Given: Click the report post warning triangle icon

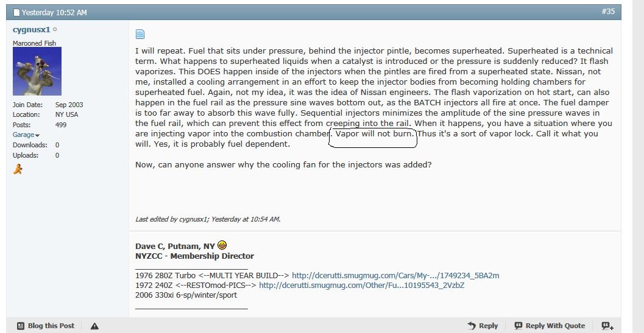Looking at the screenshot, I should pos(94,326).
